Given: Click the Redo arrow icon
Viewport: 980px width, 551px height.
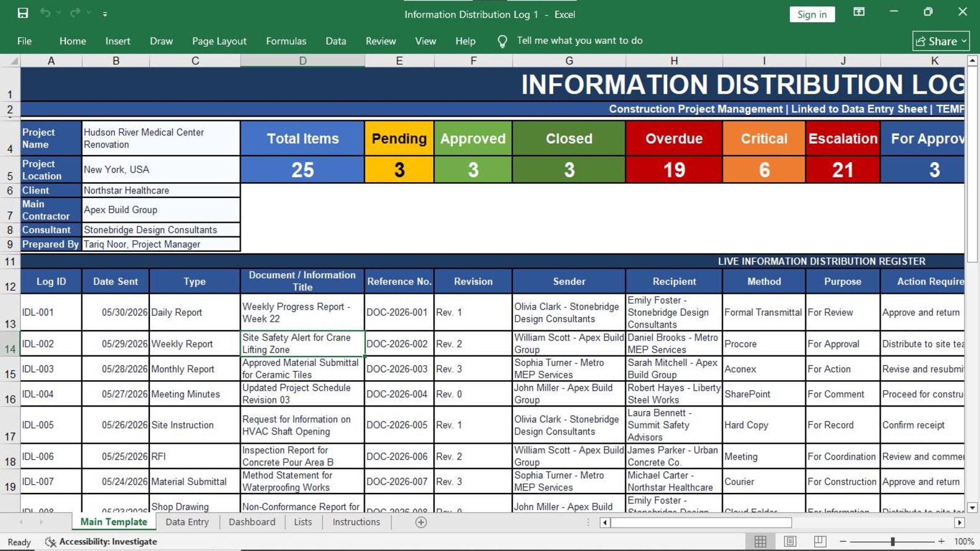Looking at the screenshot, I should pos(75,13).
